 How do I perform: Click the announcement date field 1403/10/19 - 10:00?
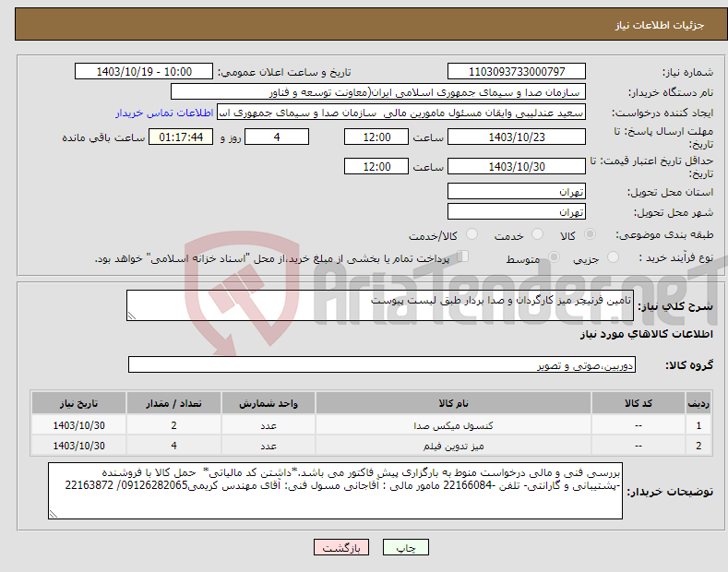click(144, 72)
